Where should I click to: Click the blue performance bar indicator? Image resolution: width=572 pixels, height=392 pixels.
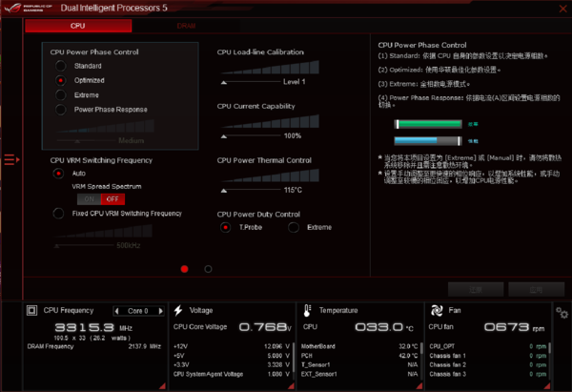pyautogui.click(x=428, y=141)
